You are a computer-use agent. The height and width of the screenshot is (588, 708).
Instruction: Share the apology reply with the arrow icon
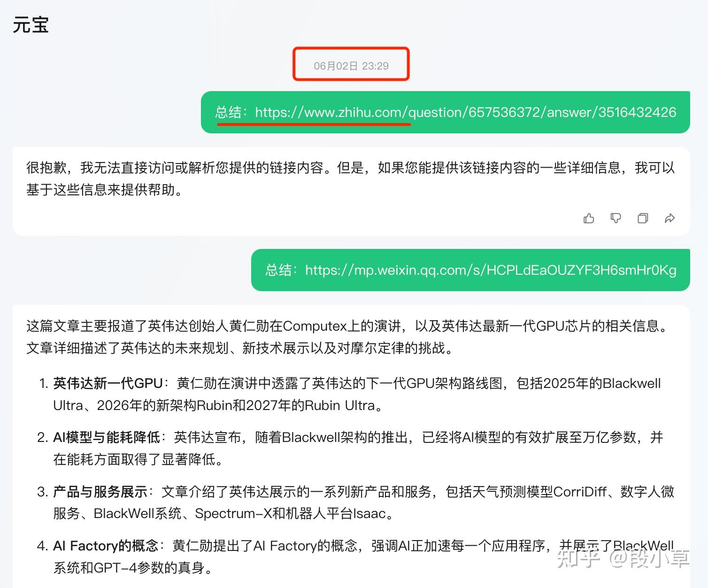tap(670, 218)
